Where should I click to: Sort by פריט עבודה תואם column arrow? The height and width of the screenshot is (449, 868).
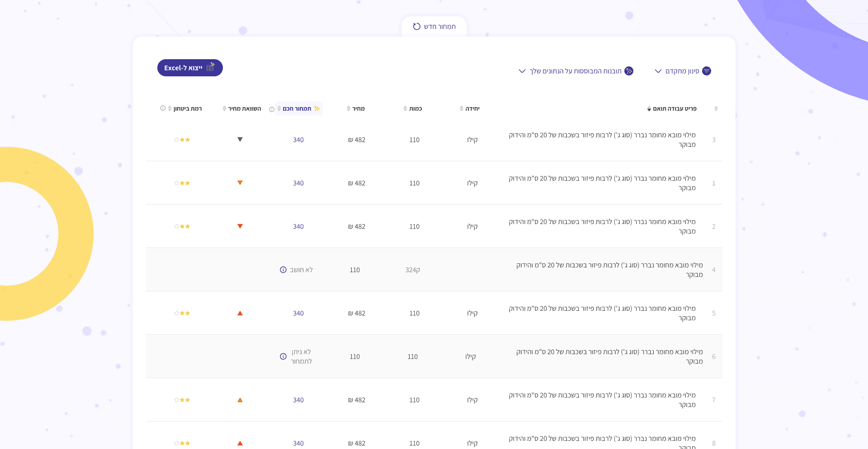click(649, 109)
